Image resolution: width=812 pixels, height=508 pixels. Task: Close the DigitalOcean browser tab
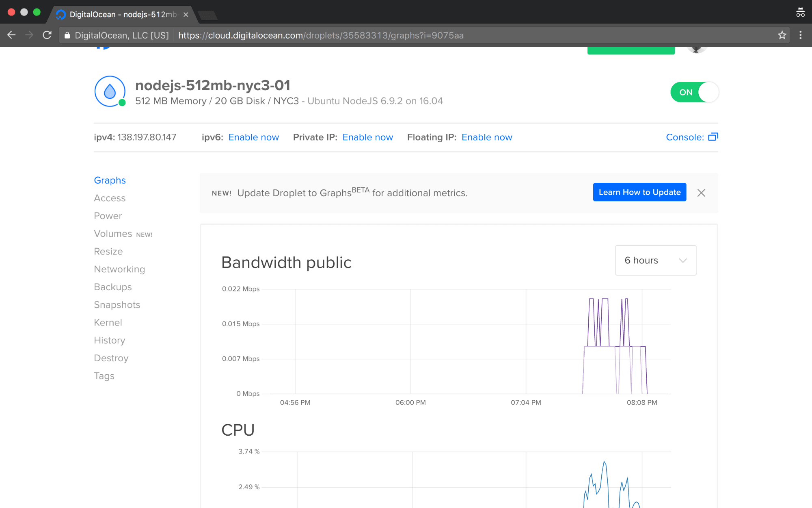[x=186, y=15]
